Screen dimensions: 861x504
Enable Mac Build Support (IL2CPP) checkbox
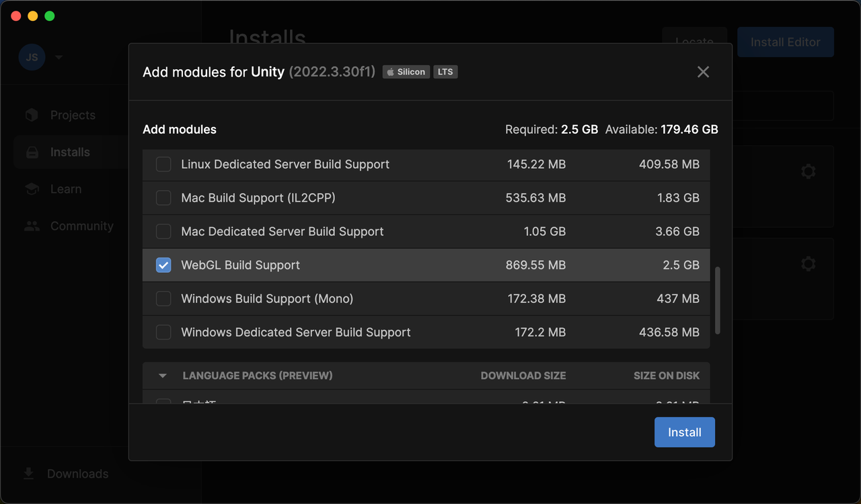(163, 198)
